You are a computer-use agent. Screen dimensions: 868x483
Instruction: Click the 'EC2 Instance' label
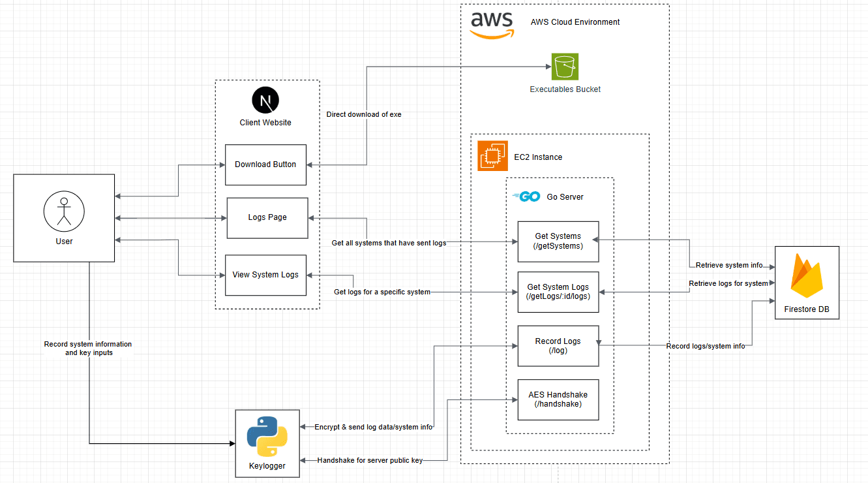click(x=538, y=157)
